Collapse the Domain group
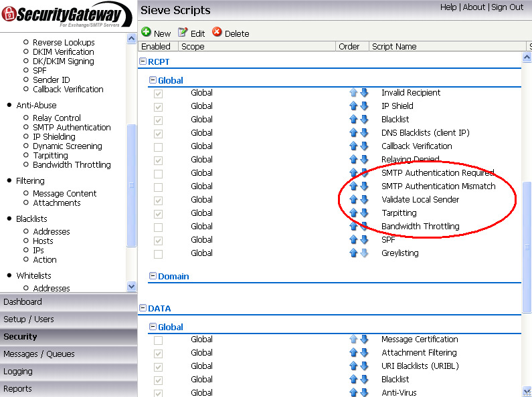532x397 pixels. [153, 276]
